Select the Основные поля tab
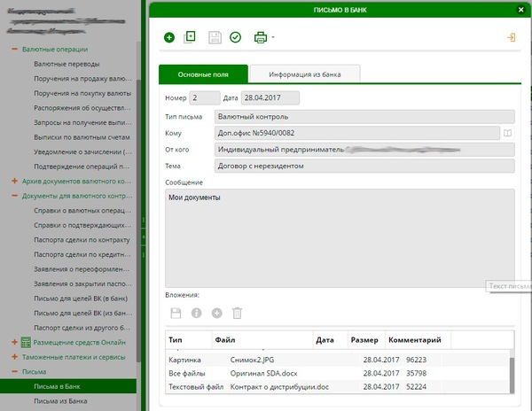 (203, 74)
